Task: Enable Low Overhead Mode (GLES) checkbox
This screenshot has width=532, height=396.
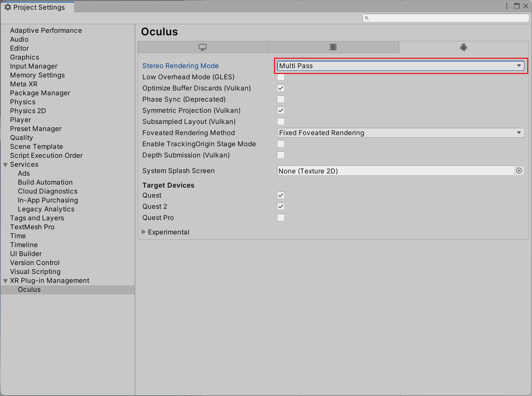Action: [281, 77]
